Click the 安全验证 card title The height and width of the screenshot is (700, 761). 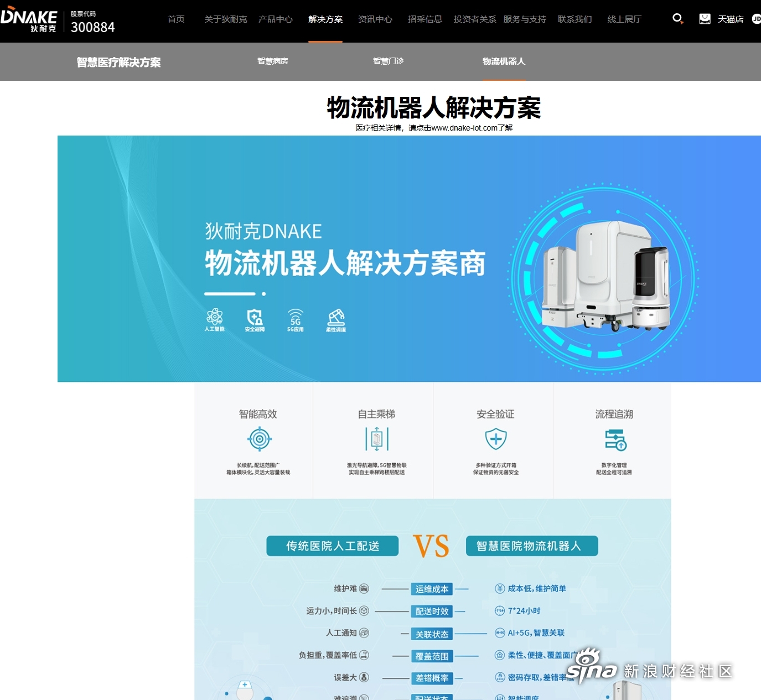[495, 414]
